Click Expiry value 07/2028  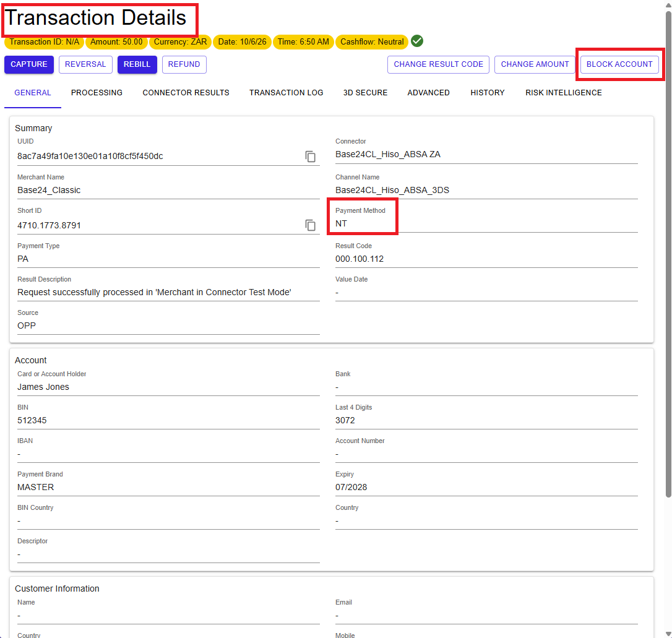(351, 487)
